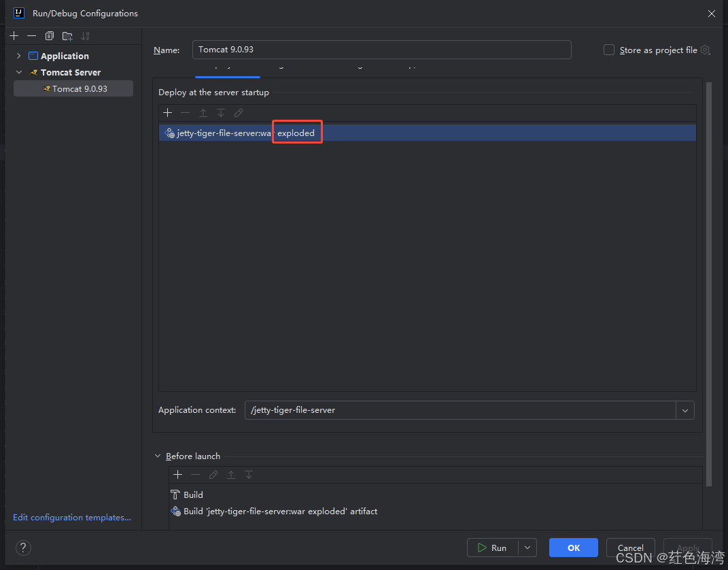Edit the selected deployment artifact
The height and width of the screenshot is (570, 728).
239,113
